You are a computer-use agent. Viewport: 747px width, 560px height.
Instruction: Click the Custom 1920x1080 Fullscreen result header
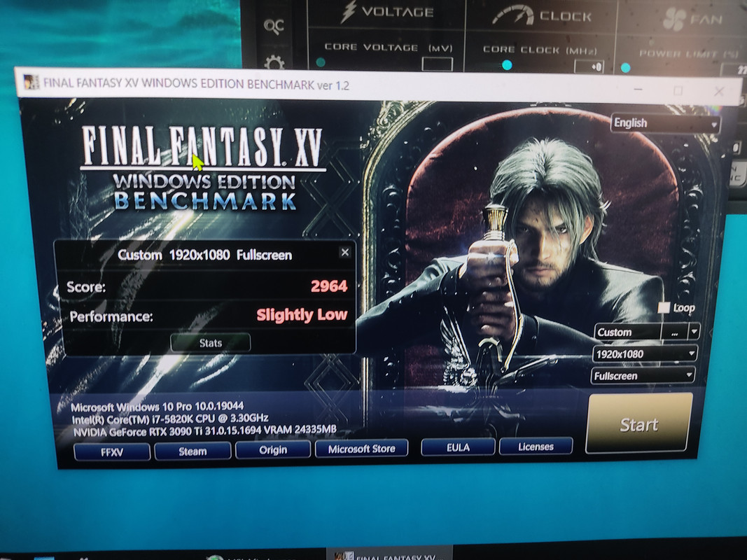[205, 255]
